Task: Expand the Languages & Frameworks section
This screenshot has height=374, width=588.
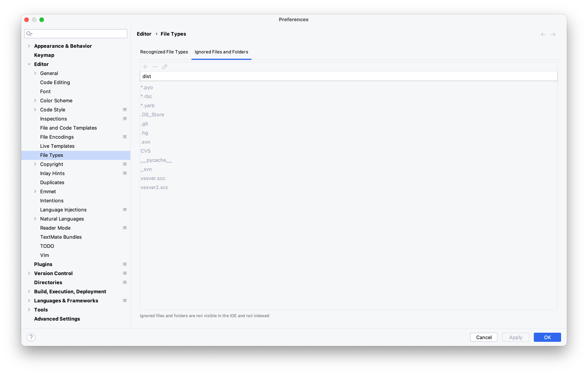Action: click(29, 300)
